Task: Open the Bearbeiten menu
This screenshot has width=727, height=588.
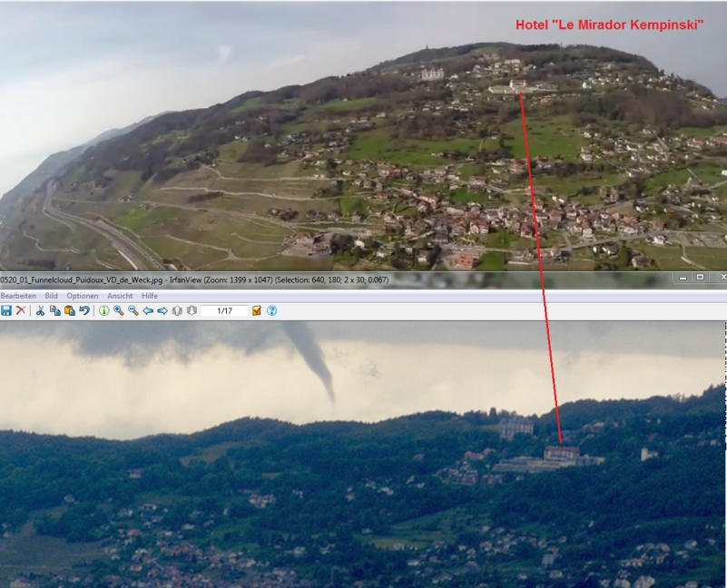Action: [18, 296]
